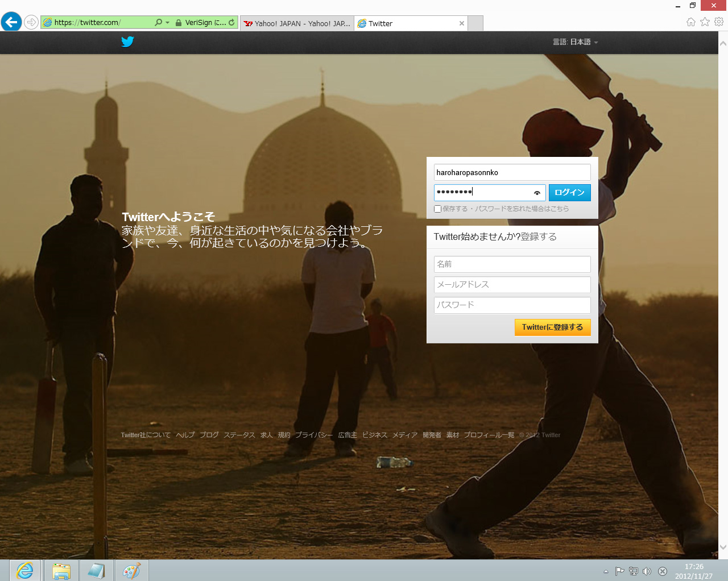Minimize the browser window
This screenshot has width=728, height=581.
(x=677, y=6)
